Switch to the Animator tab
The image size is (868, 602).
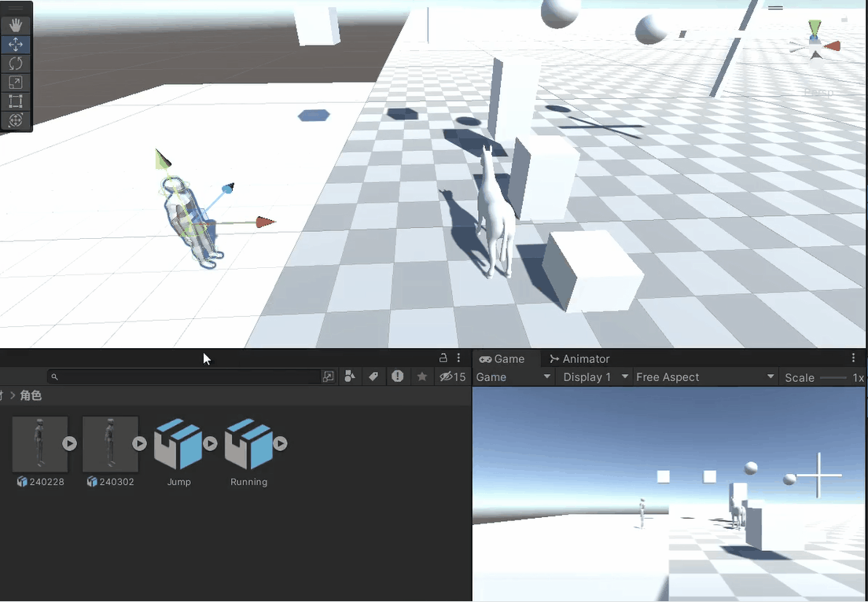pos(579,358)
